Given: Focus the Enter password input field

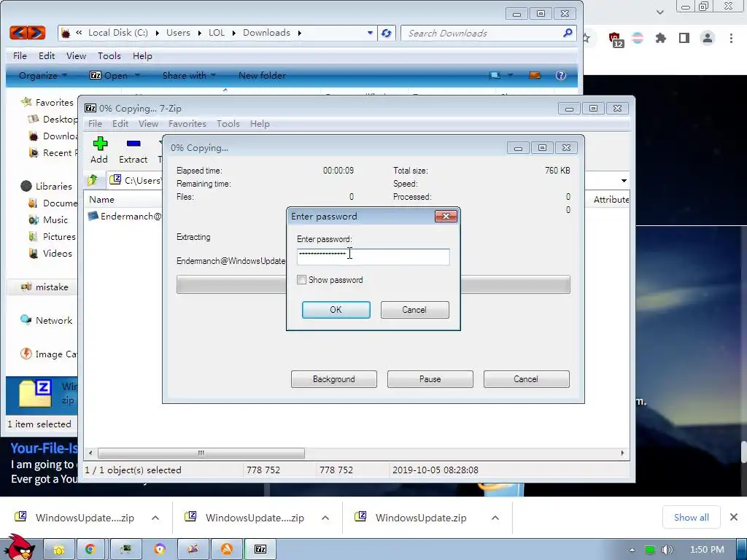Looking at the screenshot, I should pyautogui.click(x=373, y=257).
